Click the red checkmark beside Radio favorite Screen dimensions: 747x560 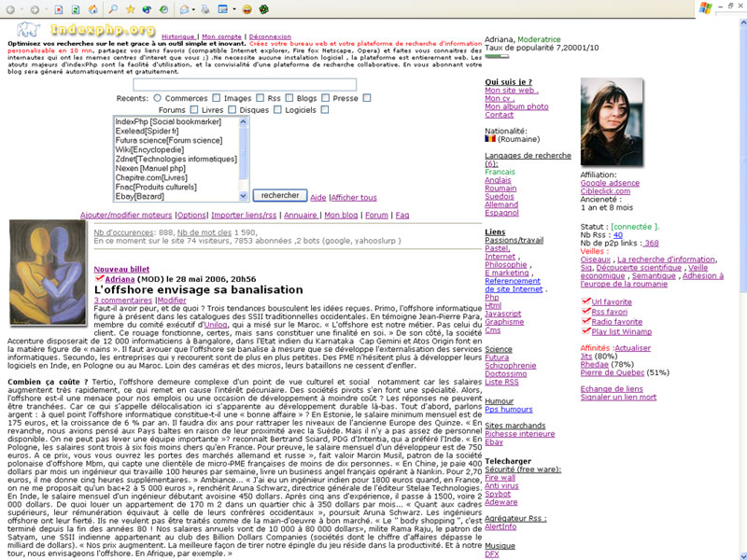click(586, 321)
